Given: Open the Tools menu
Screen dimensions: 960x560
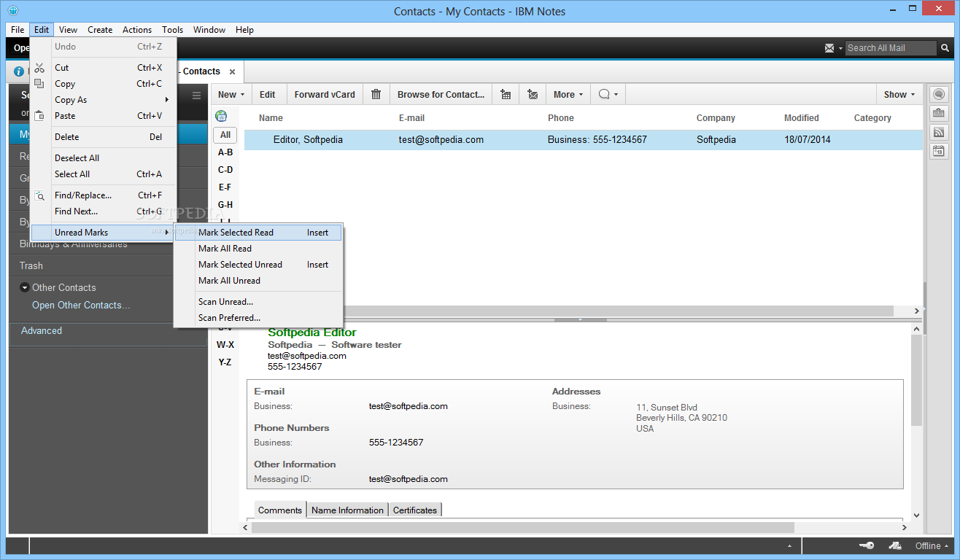Looking at the screenshot, I should pos(173,30).
